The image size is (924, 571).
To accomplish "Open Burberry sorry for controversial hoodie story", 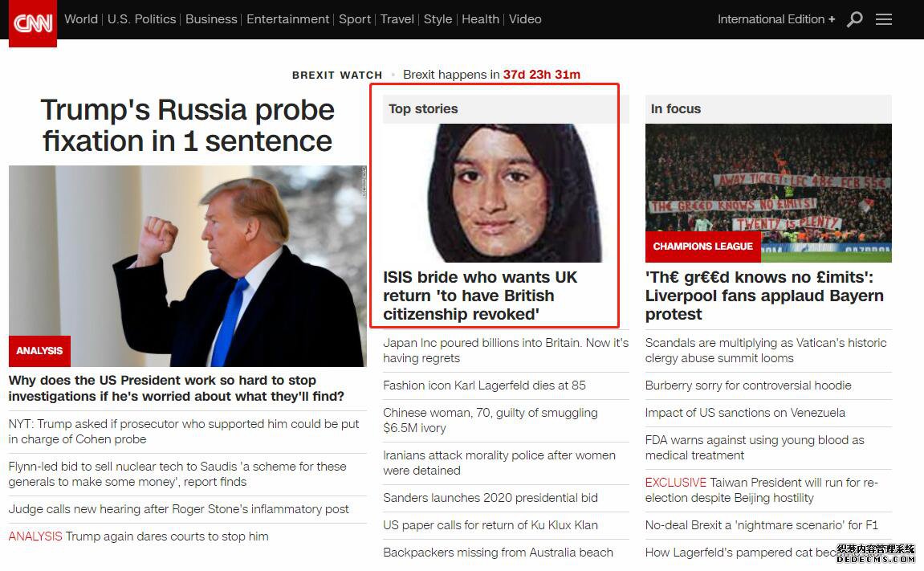I will coord(748,385).
